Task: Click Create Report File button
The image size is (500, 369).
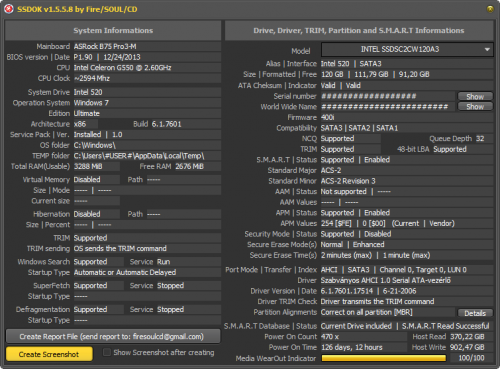Action: pos(113,336)
